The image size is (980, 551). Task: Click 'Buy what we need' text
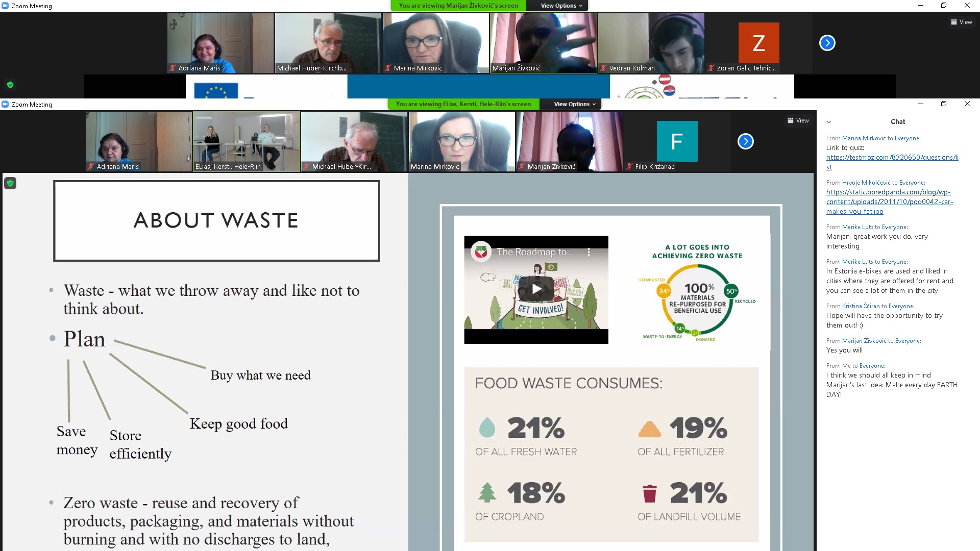tap(260, 375)
